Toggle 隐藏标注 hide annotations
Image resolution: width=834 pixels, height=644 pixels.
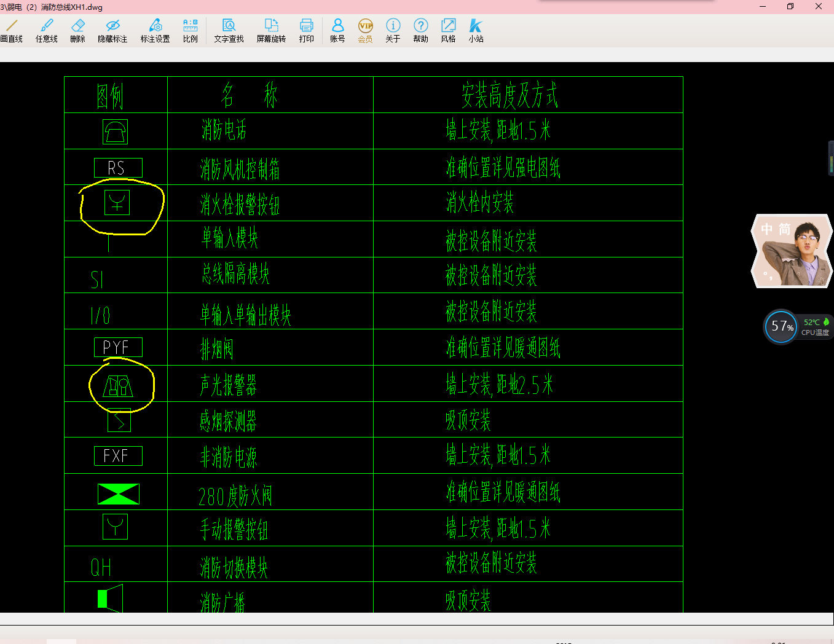pyautogui.click(x=112, y=31)
